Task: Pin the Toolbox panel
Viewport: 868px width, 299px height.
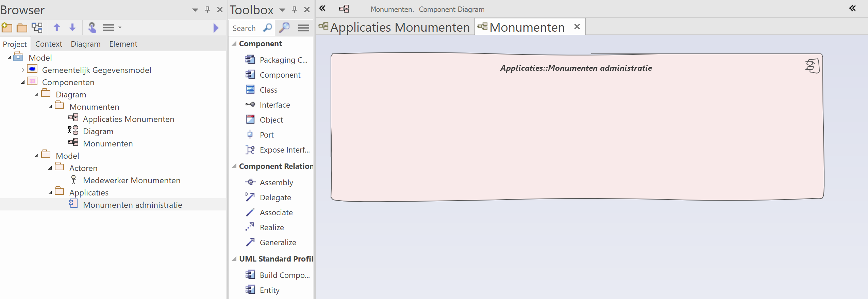Action: (295, 10)
